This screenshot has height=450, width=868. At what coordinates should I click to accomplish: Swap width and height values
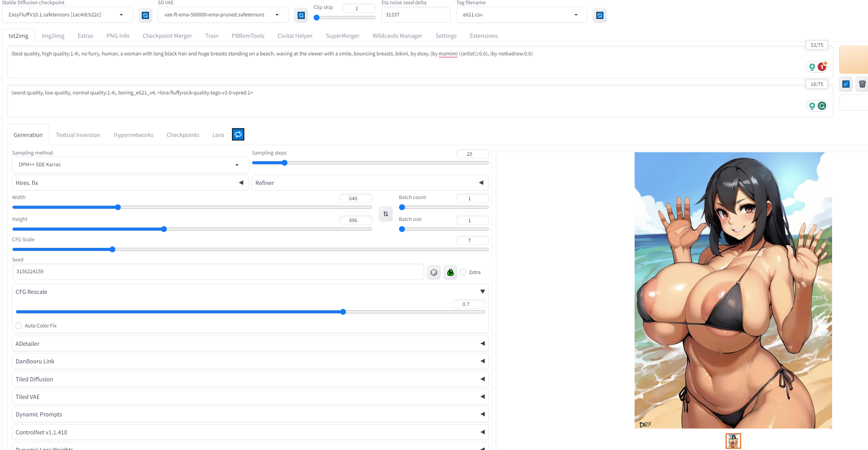pyautogui.click(x=386, y=214)
